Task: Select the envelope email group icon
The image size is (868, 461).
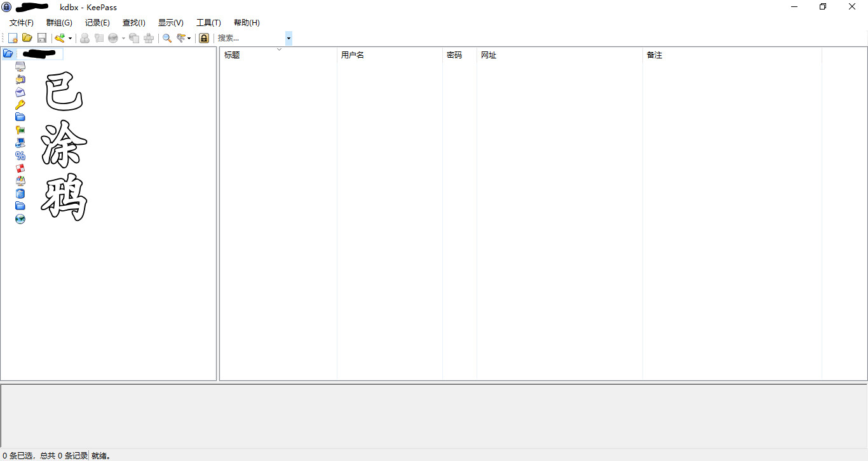Action: point(20,92)
